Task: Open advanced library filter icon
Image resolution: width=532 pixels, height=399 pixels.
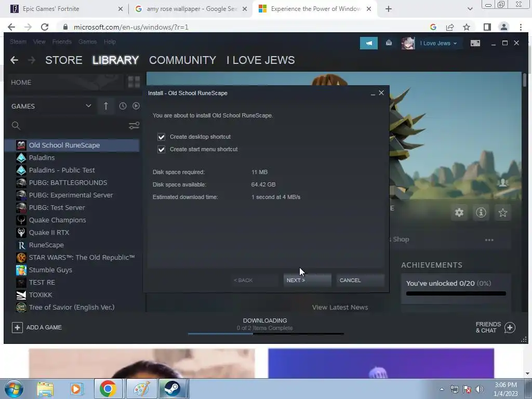Action: coord(134,126)
